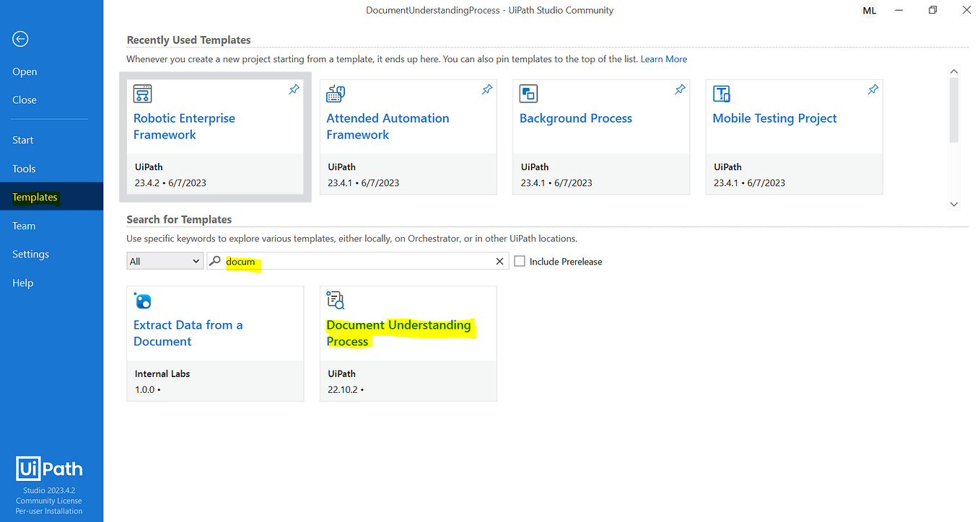Open the ML profile icon in titlebar
Screen dimensions: 980x522
pos(869,10)
